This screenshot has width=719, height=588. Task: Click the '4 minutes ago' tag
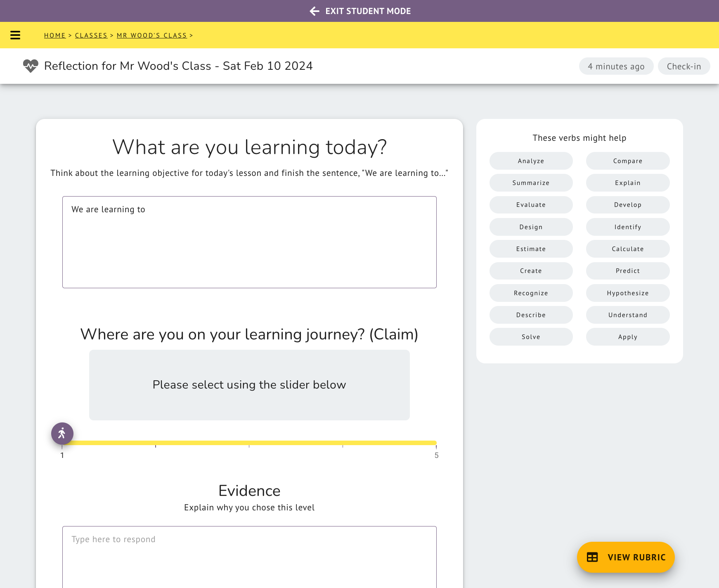point(616,66)
